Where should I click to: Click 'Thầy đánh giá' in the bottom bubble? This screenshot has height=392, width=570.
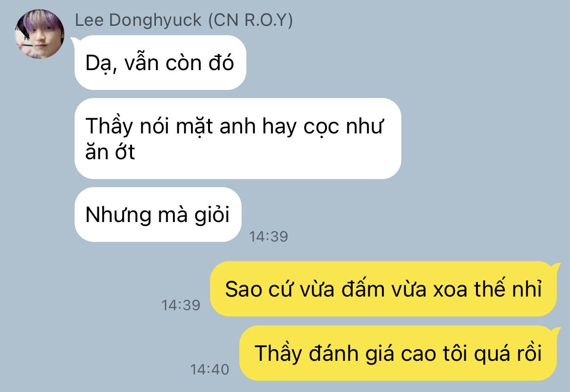pyautogui.click(x=324, y=354)
